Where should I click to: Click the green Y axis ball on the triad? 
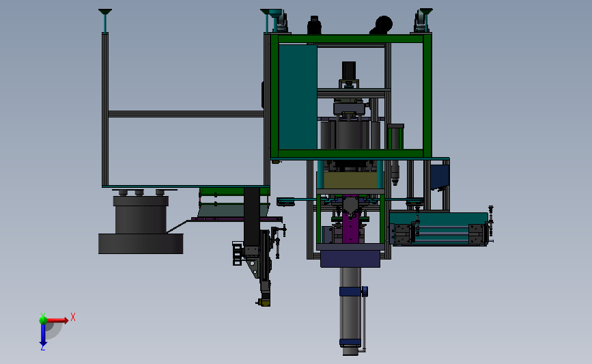[x=43, y=320]
